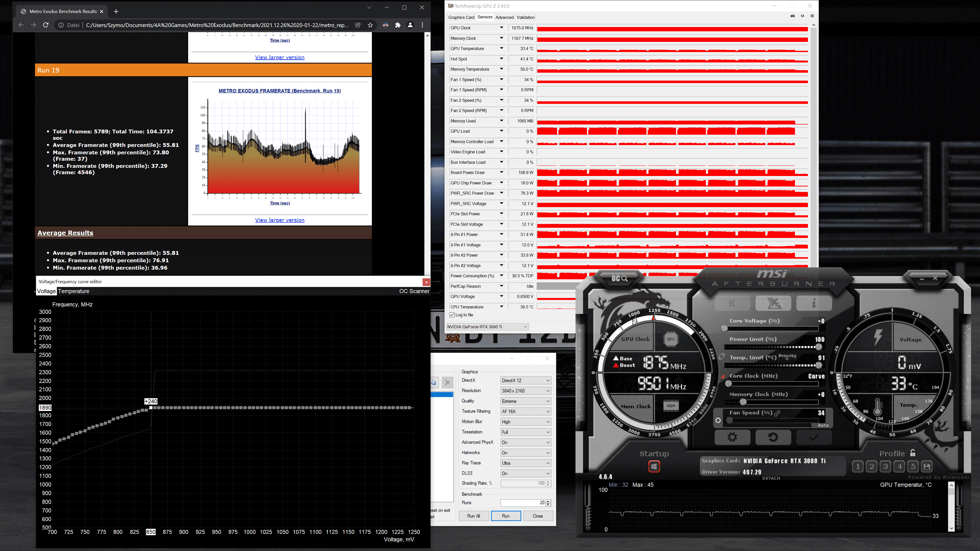Screen dimensions: 980x551
Task: Switch to GPU-Z Sensors tab
Action: pyautogui.click(x=485, y=17)
